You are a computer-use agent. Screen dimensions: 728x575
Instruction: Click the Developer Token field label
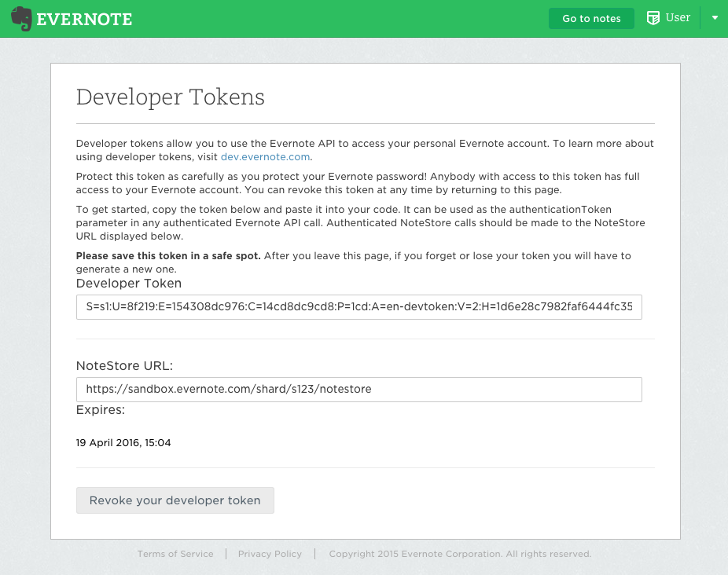point(129,284)
